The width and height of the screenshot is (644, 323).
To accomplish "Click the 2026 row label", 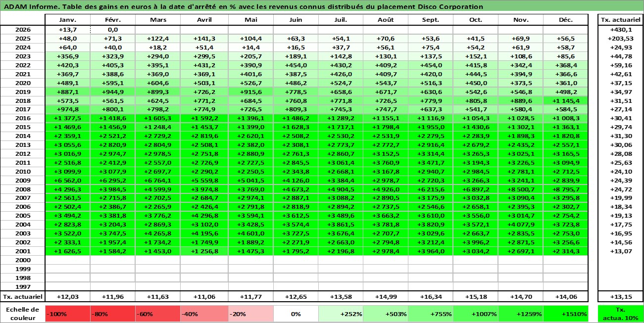I will pos(22,30).
